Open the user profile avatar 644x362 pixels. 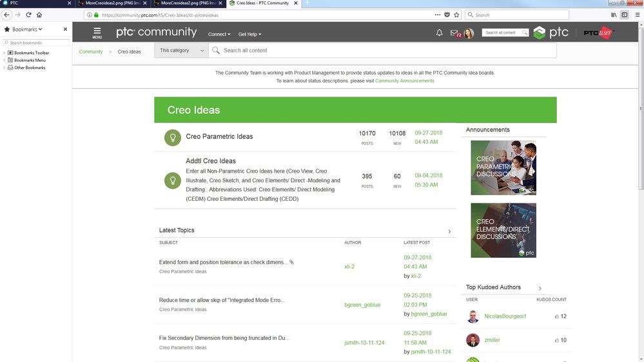[x=469, y=33]
